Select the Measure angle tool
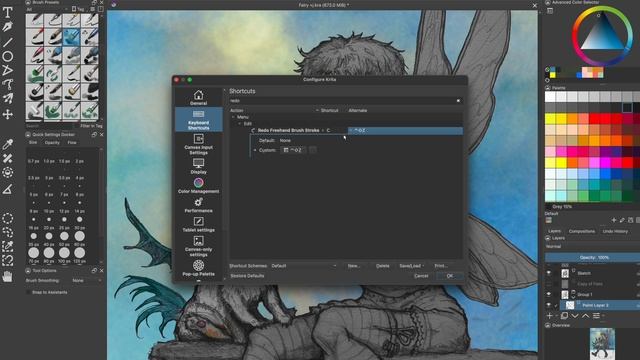 point(7,189)
